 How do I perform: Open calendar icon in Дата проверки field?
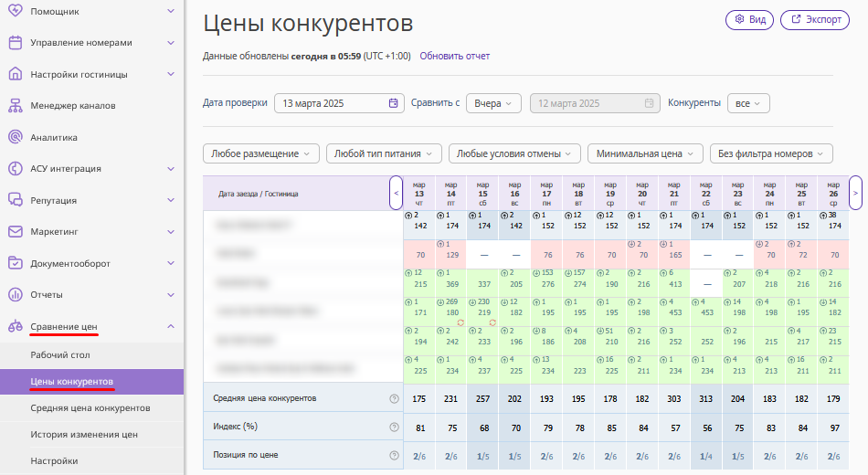click(x=393, y=103)
